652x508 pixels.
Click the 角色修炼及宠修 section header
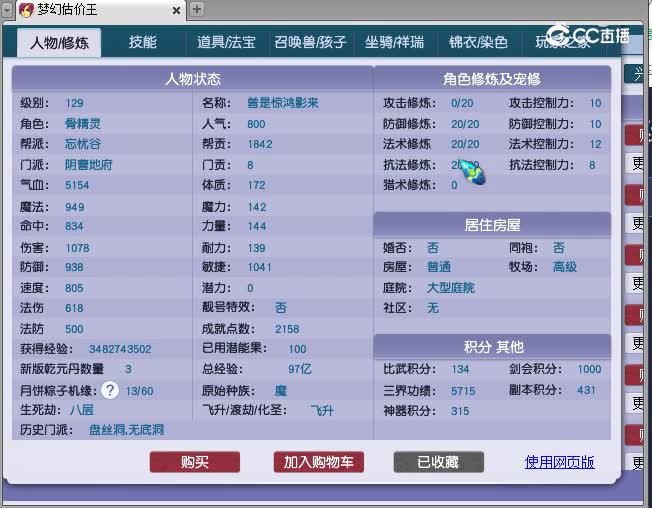click(x=492, y=79)
